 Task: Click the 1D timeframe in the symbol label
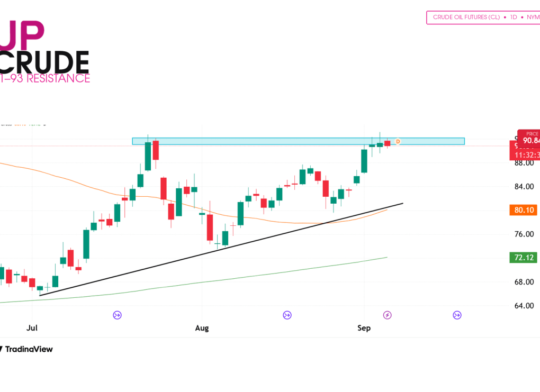(514, 17)
